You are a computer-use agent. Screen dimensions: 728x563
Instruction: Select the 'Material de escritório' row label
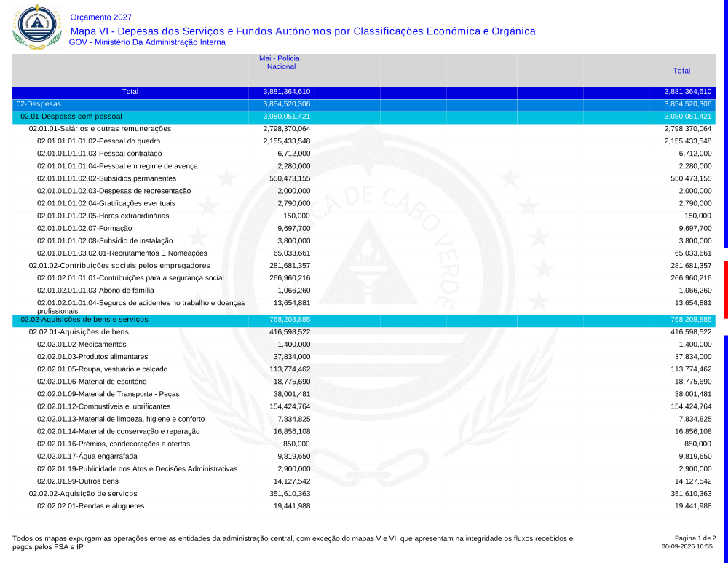click(x=92, y=382)
